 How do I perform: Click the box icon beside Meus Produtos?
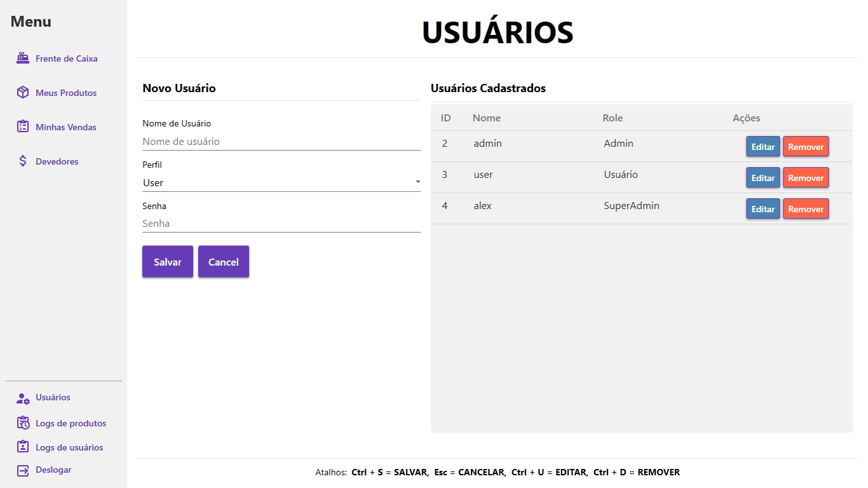point(23,93)
